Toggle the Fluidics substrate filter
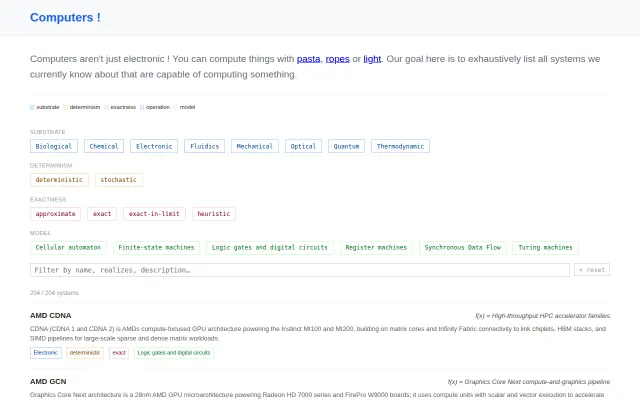 [x=204, y=146]
